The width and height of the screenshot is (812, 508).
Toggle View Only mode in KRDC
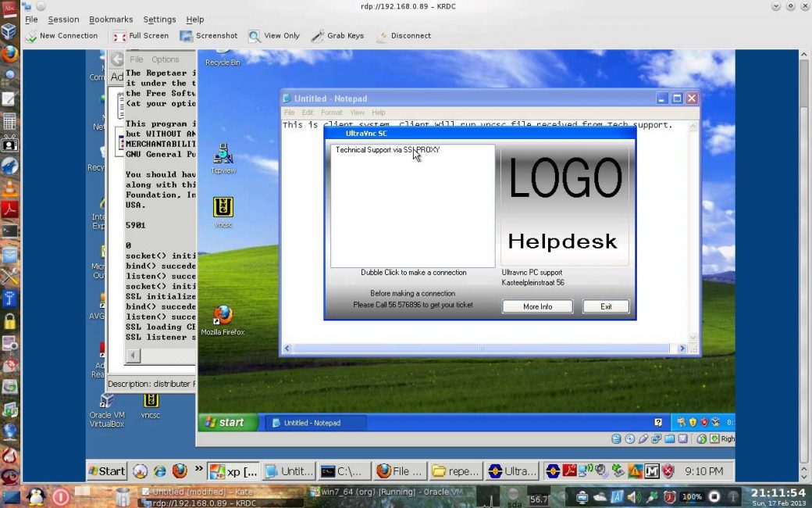[274, 36]
